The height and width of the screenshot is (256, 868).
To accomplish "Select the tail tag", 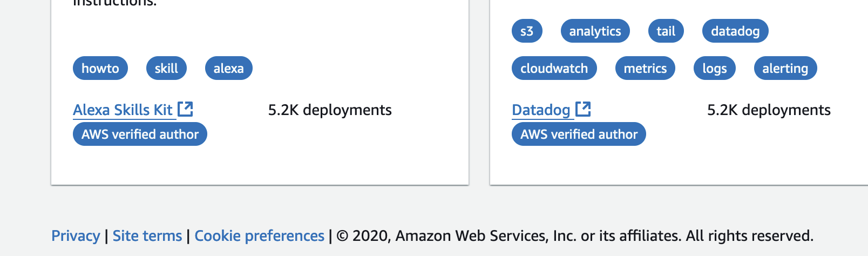I will 666,31.
